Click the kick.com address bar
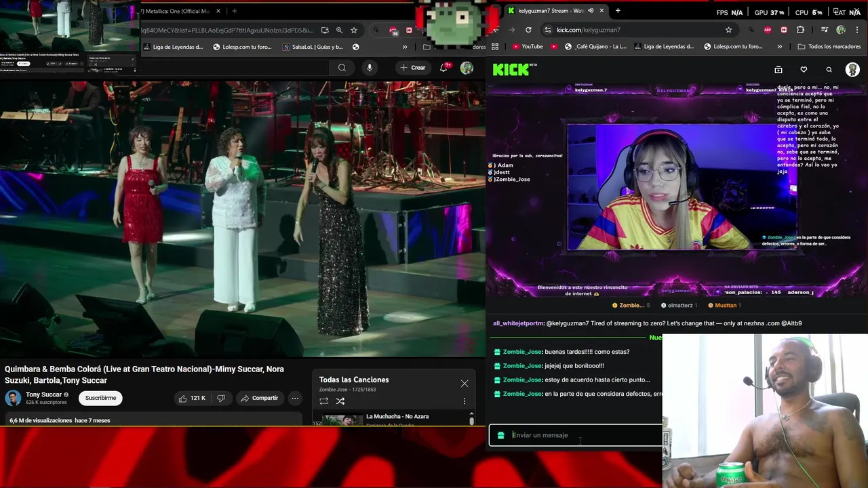The width and height of the screenshot is (868, 488). pyautogui.click(x=637, y=30)
